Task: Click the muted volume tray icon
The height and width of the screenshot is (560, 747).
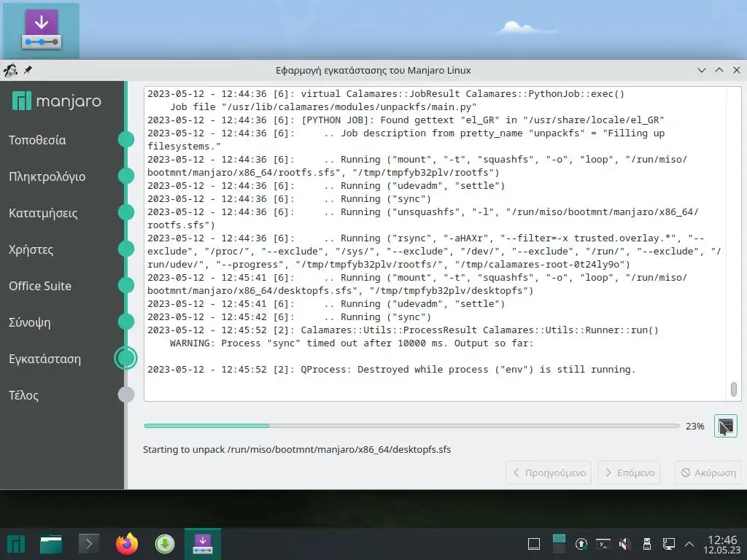Action: (x=624, y=544)
